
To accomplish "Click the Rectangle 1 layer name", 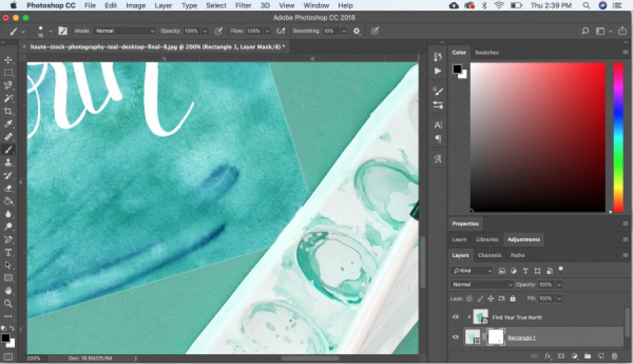I will (522, 337).
